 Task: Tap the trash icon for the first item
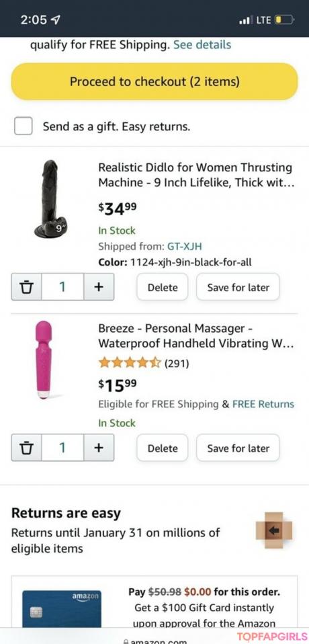[x=26, y=286]
